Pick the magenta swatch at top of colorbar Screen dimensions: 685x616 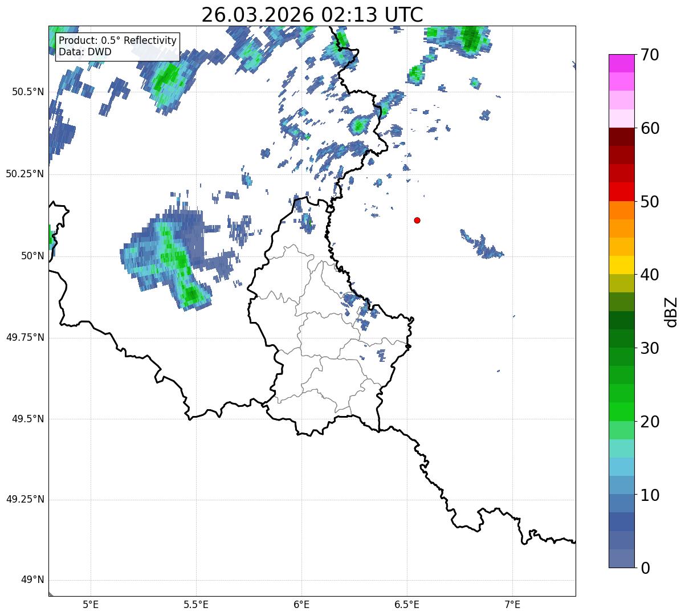coord(621,63)
